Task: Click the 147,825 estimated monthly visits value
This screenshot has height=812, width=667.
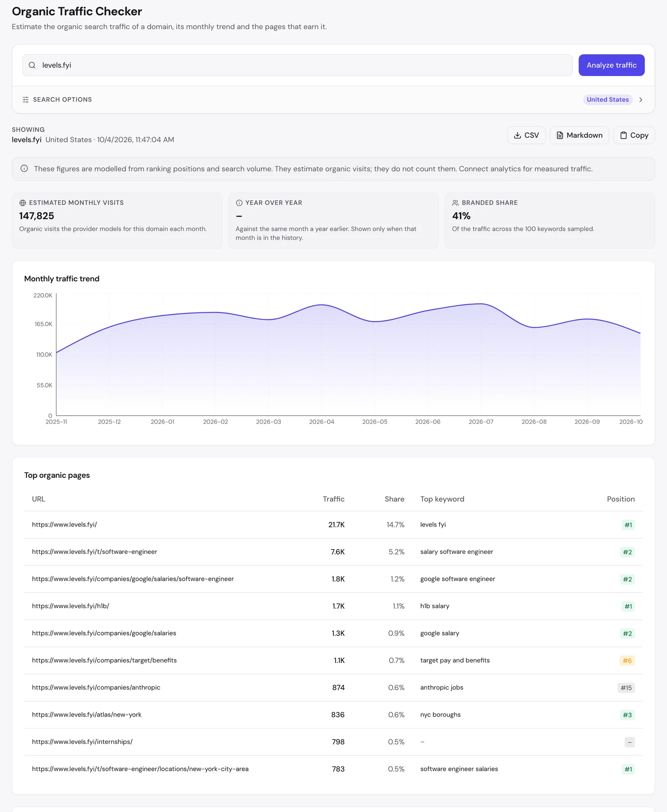Action: click(37, 216)
